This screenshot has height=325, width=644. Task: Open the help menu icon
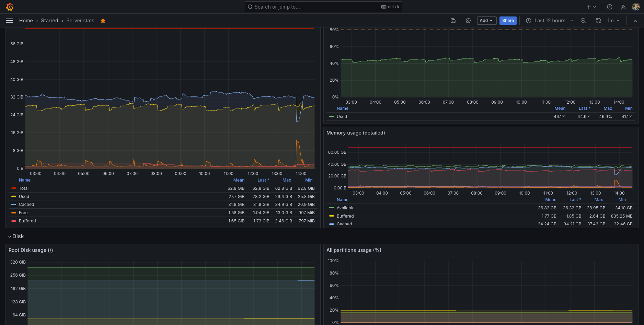coord(610,7)
